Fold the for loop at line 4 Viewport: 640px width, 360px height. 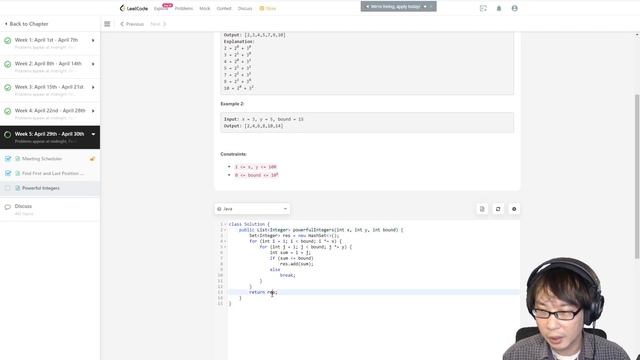coord(225,241)
